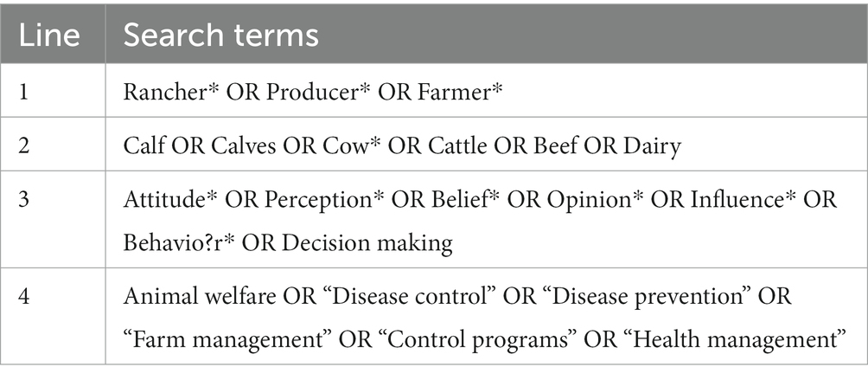Click "Behavio?r*" wildcard term
Image resolution: width=868 pixels, height=380 pixels.
click(x=179, y=243)
